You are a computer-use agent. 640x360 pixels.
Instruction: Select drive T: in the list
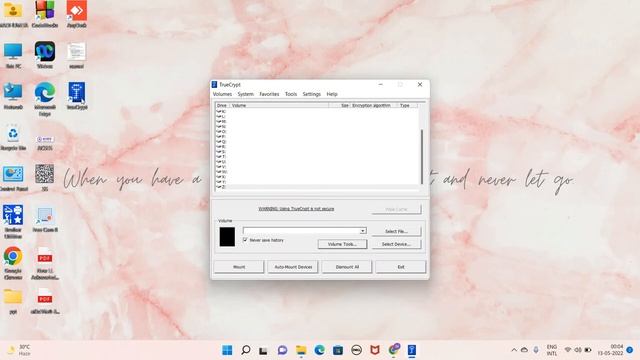pyautogui.click(x=317, y=157)
